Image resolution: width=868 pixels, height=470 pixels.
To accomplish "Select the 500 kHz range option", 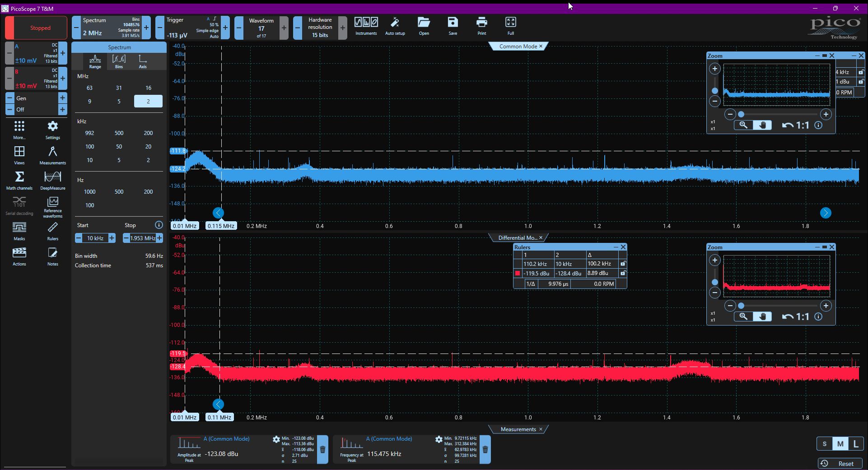I will click(119, 133).
